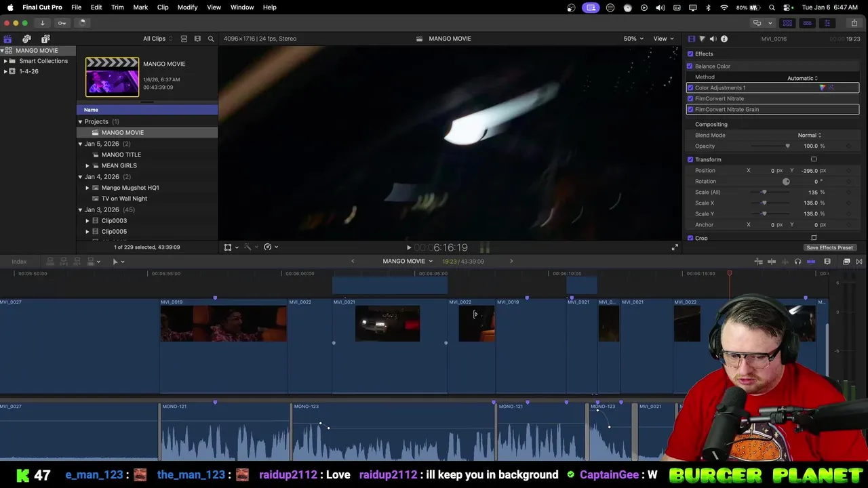The height and width of the screenshot is (488, 868).
Task: Open the browser search magnifier
Action: click(x=211, y=39)
